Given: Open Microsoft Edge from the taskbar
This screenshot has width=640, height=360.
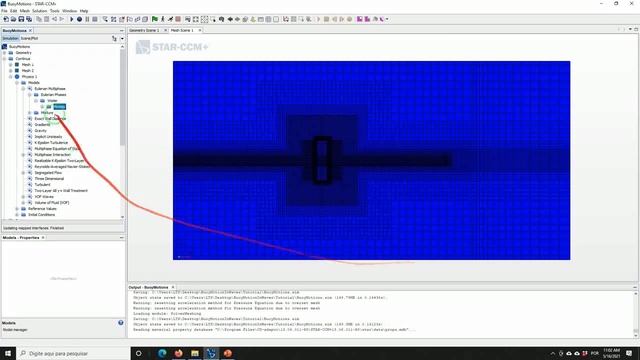Looking at the screenshot, I should [x=162, y=353].
